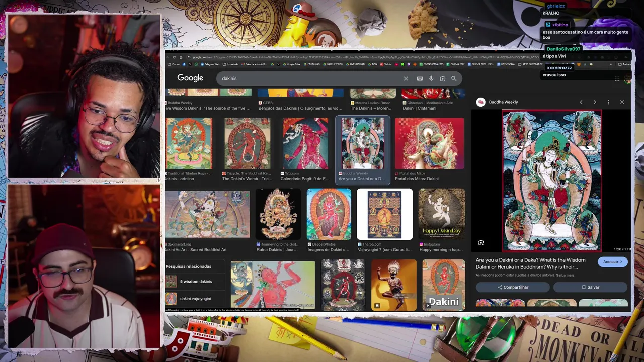Open Google Lens search by image icon

pos(442,78)
